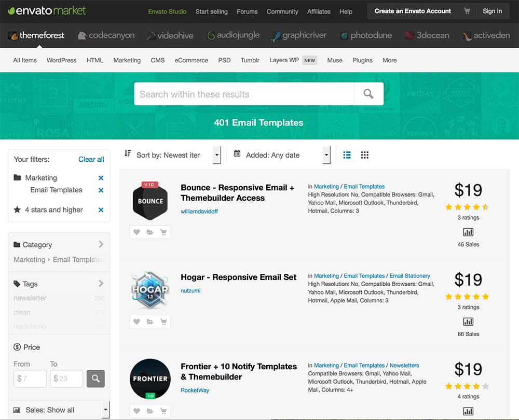Open the Sort by Newest items dropdown
This screenshot has width=519, height=420.
(172, 155)
